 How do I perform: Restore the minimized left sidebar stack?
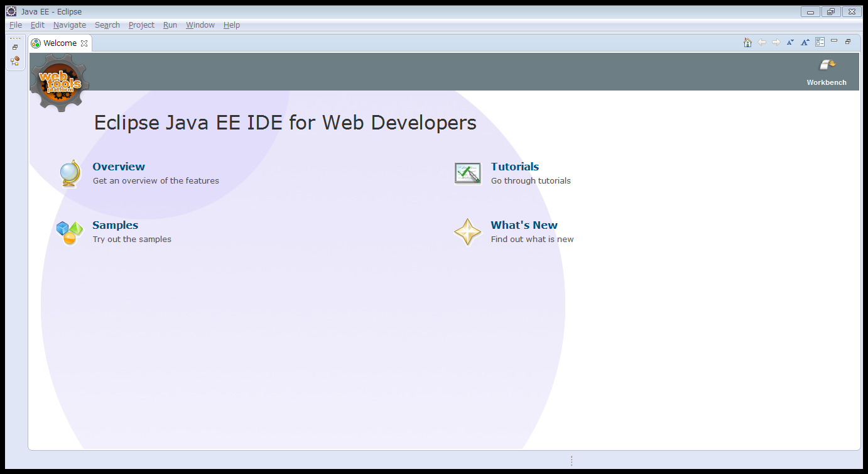(x=15, y=47)
